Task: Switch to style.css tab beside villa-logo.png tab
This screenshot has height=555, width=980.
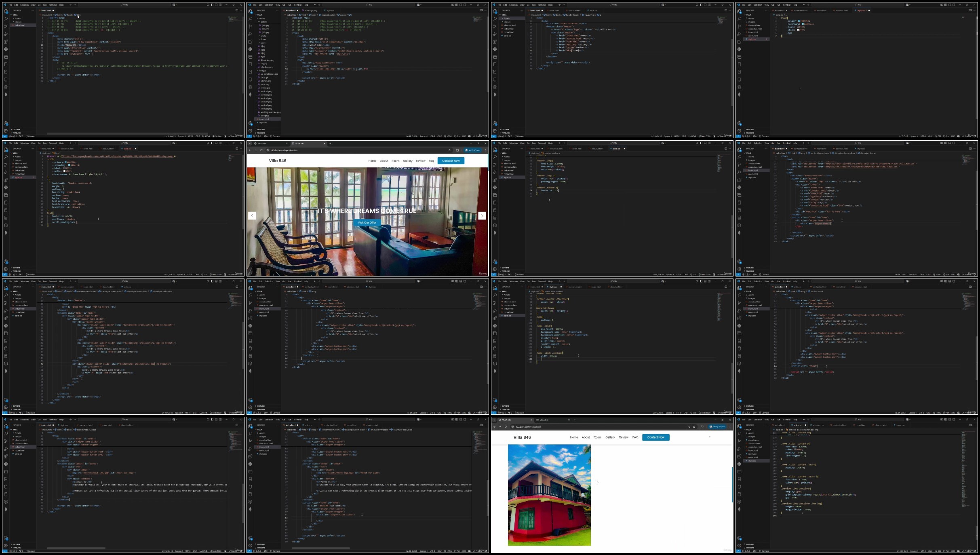Action: pos(330,11)
